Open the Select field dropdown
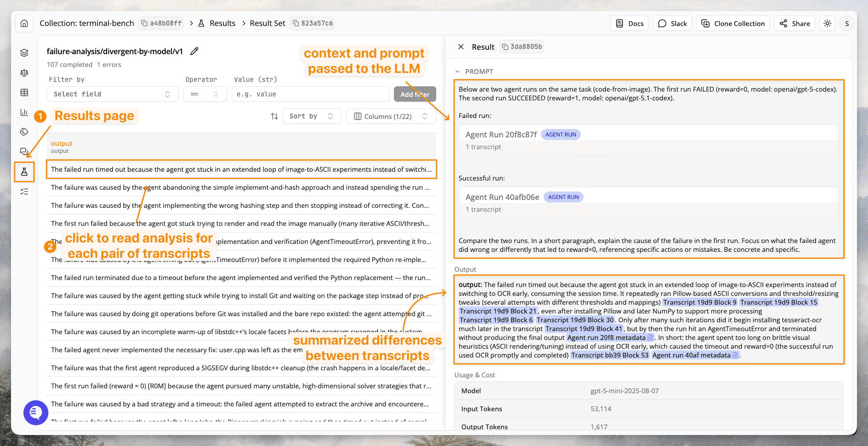The image size is (868, 446). pyautogui.click(x=112, y=94)
